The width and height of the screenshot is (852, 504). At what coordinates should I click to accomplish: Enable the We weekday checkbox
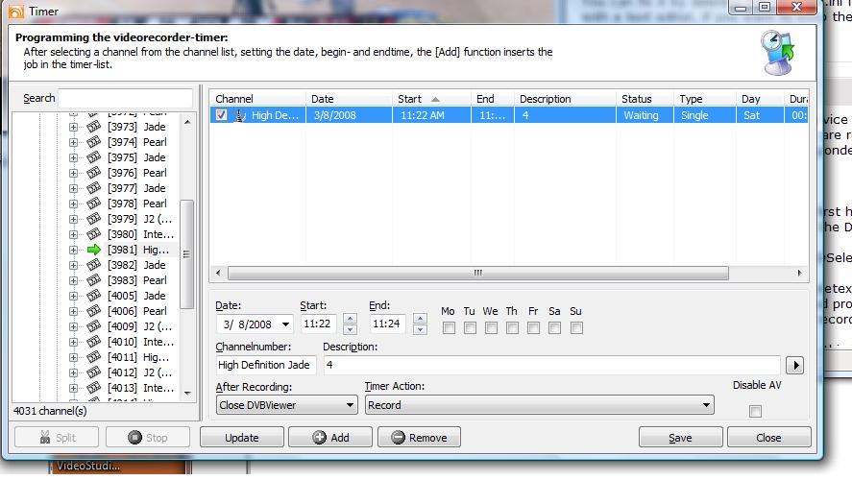pos(491,328)
